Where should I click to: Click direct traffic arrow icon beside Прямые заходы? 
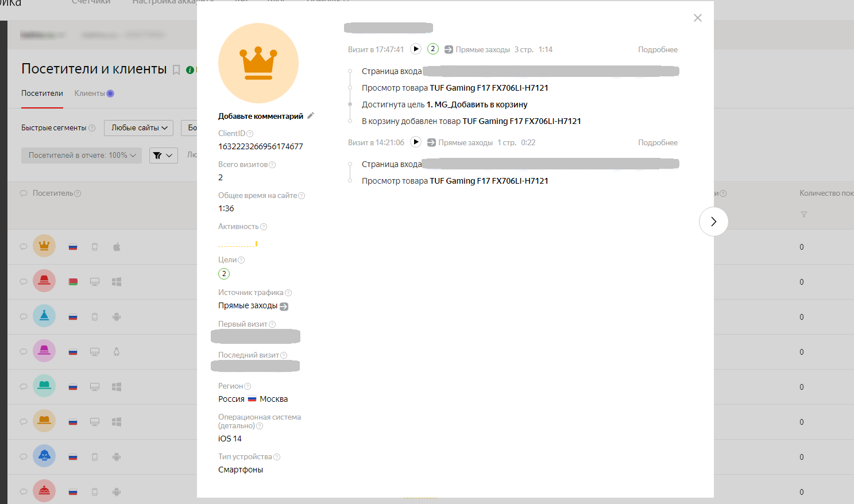(284, 307)
